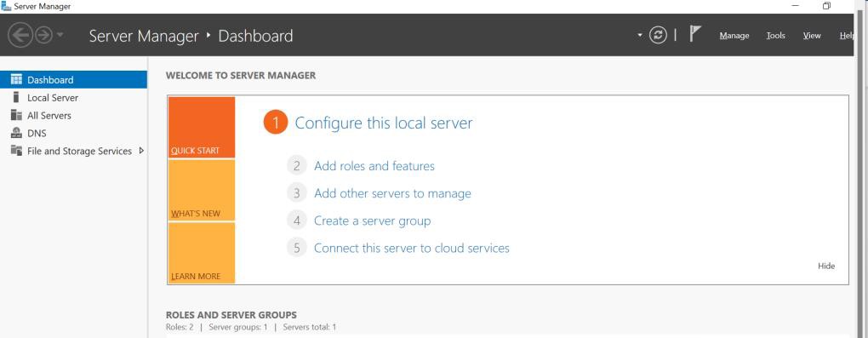868x338 pixels.
Task: Select Local Server in navigation pane
Action: (74, 98)
